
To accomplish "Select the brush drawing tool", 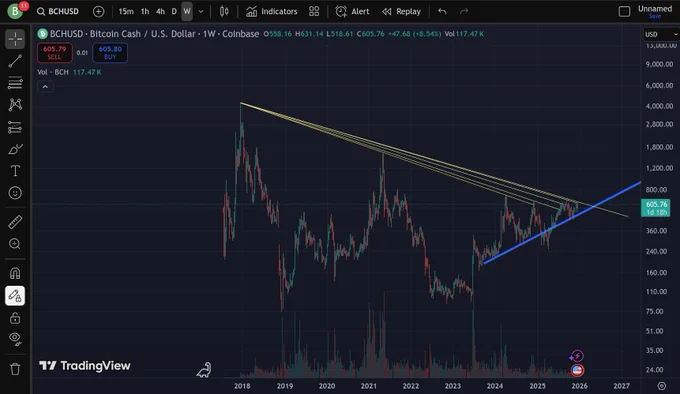I will [15, 149].
